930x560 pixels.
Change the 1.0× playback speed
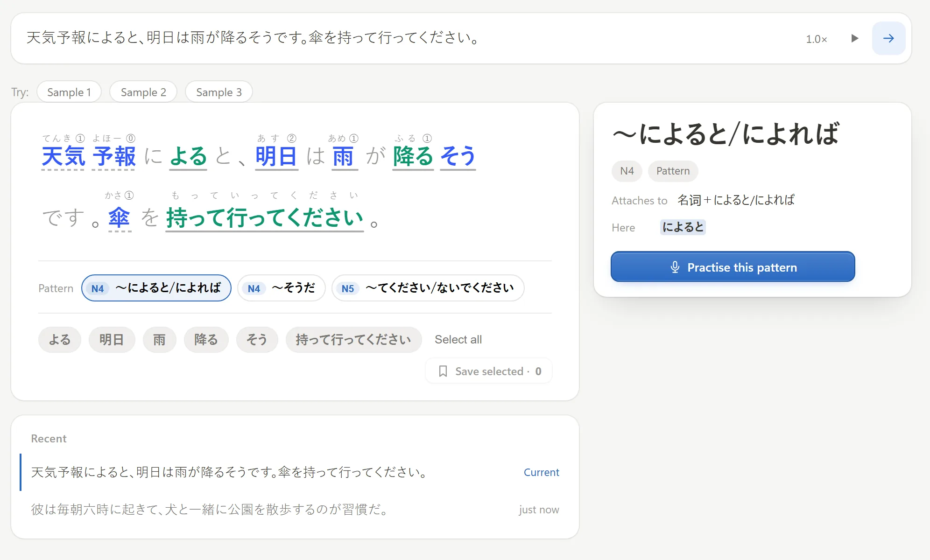coord(816,39)
